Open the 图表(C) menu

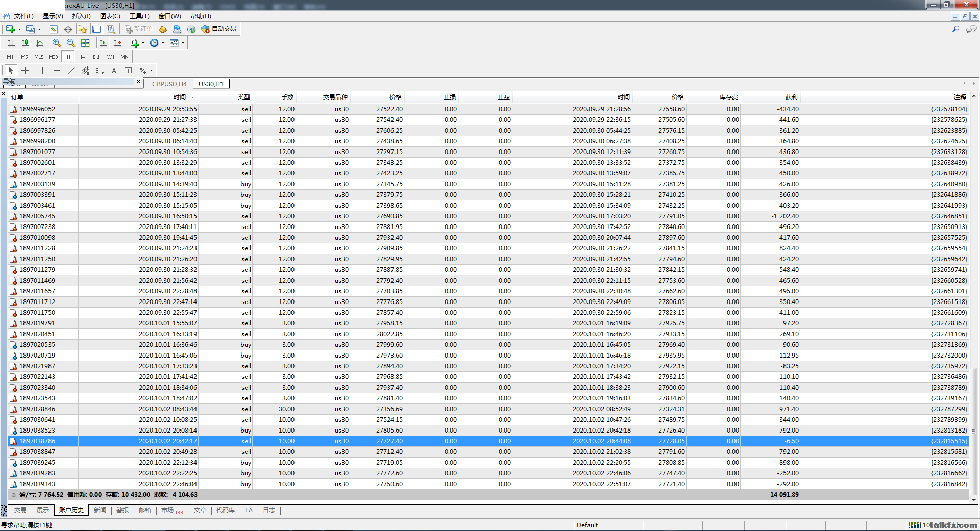[110, 16]
